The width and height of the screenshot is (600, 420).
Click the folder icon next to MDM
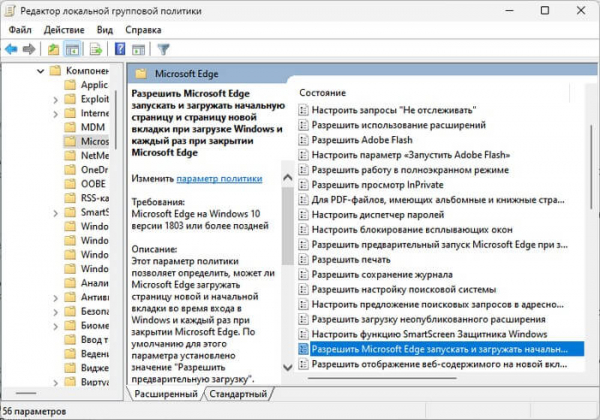point(70,127)
